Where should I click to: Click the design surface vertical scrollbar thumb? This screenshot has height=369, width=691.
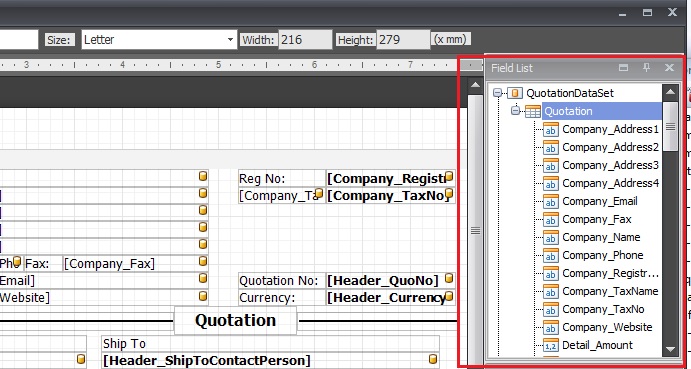475,231
